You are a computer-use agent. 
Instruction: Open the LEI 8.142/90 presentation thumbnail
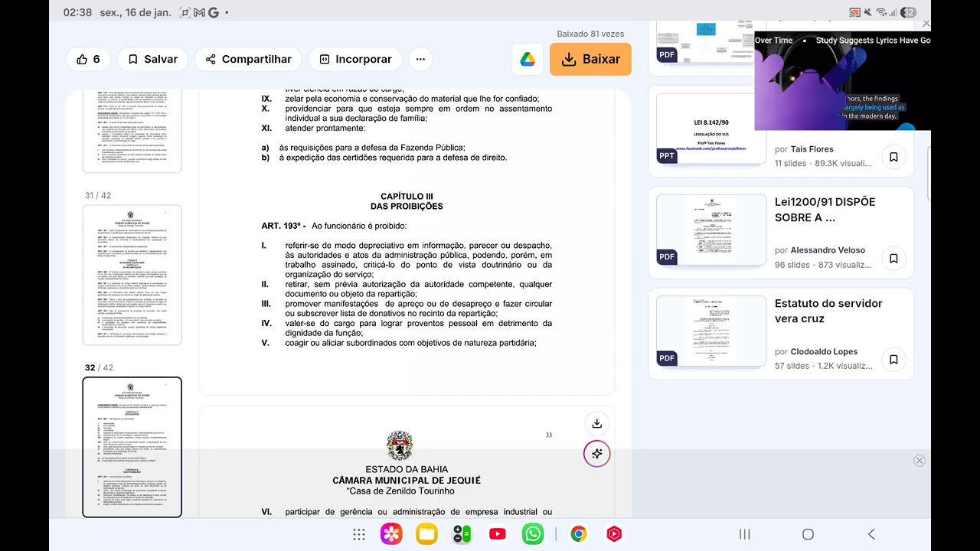[711, 128]
